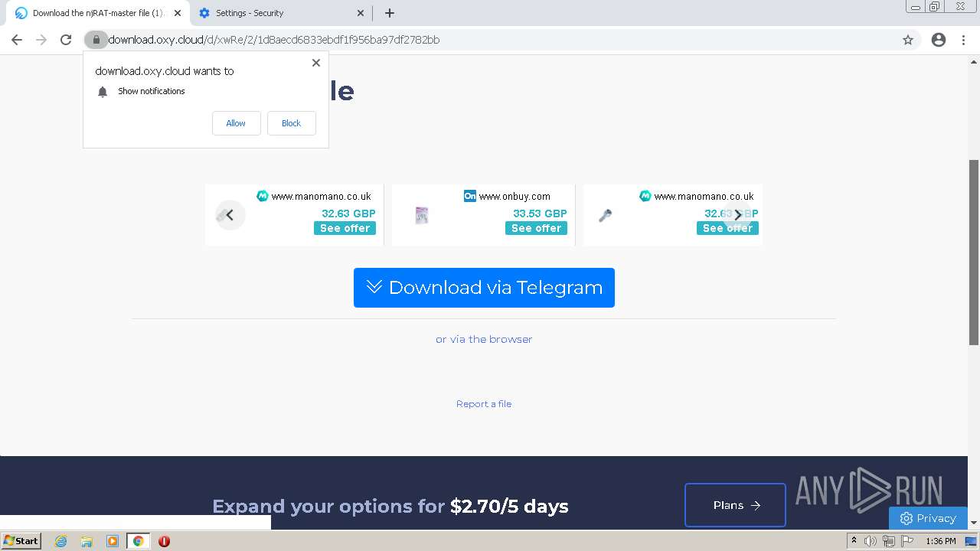The image size is (980, 551).
Task: Click the forward navigation arrow
Action: [41, 40]
